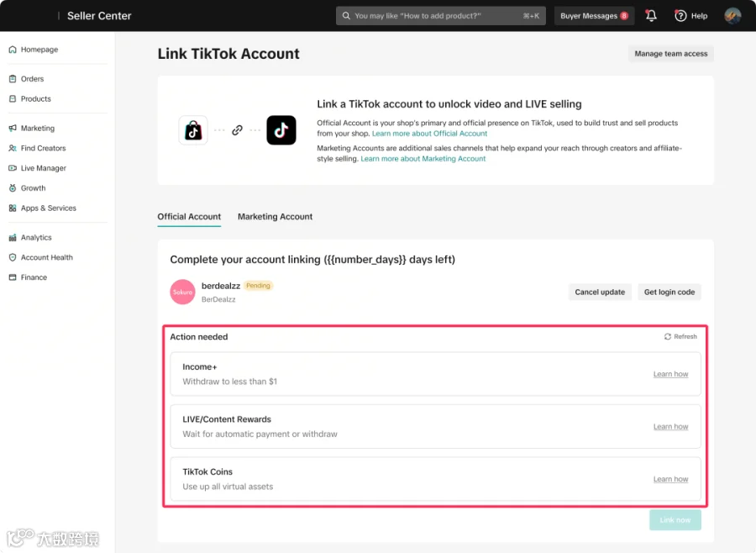Image resolution: width=756 pixels, height=553 pixels.
Task: Click the Finance card icon
Action: click(13, 277)
